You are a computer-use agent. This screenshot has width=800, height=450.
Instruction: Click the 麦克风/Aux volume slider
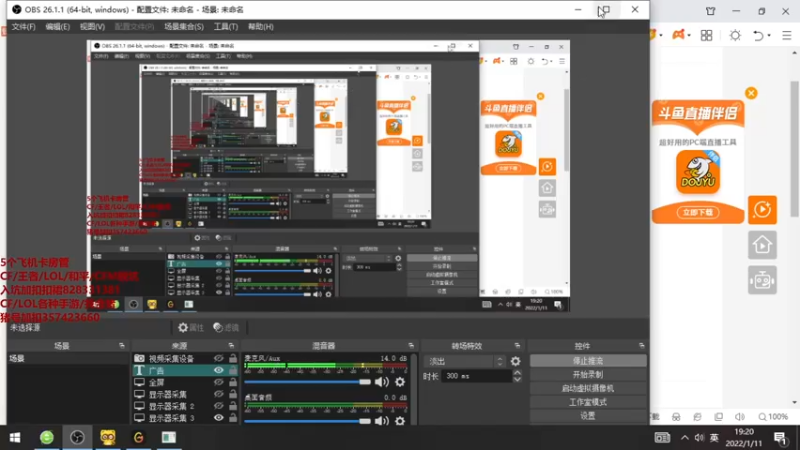pos(307,382)
